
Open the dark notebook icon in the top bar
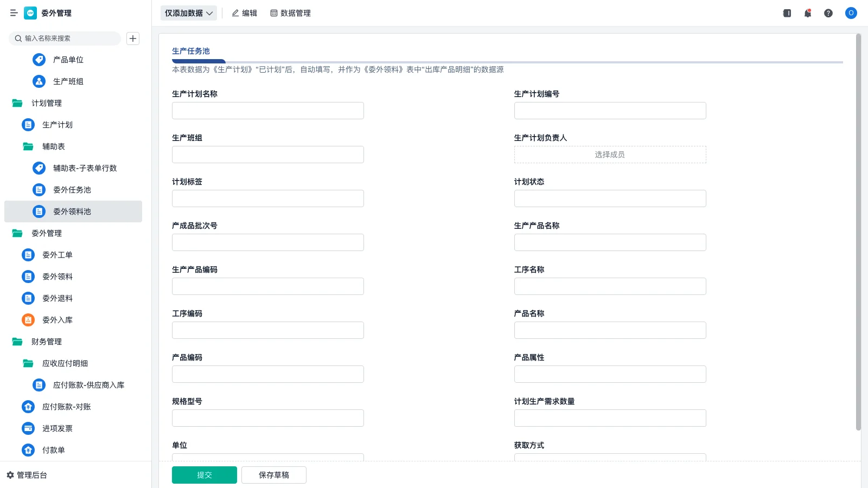click(787, 13)
